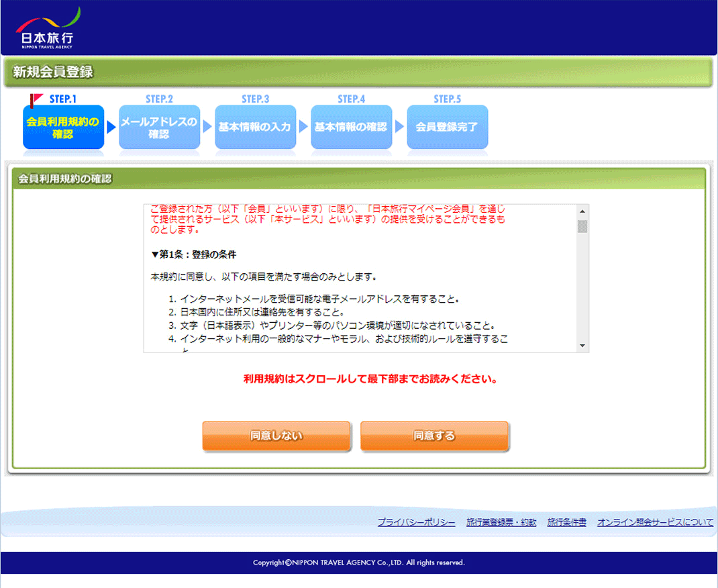Select the 基本情報の確認 step box
This screenshot has height=588, width=718.
coord(351,127)
